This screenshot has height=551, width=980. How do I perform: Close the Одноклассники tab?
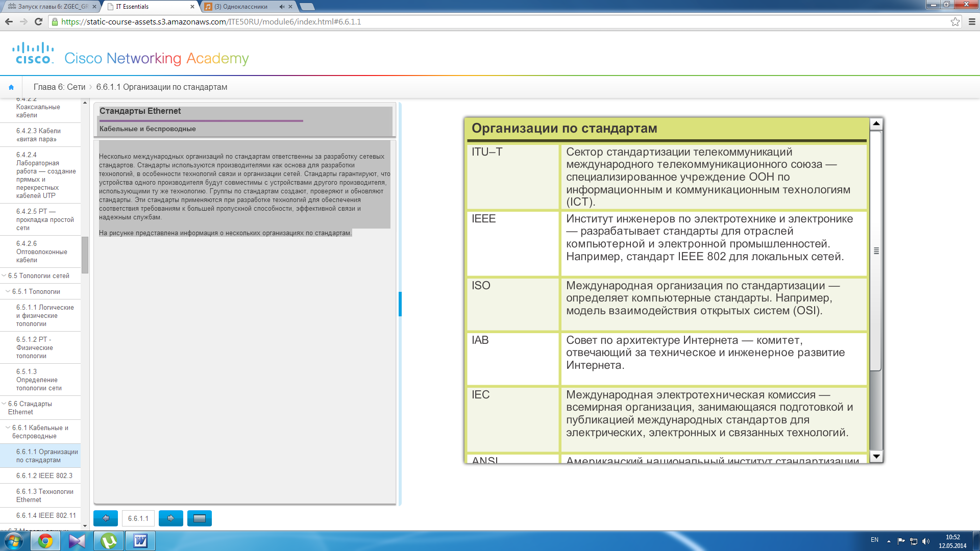click(x=290, y=7)
